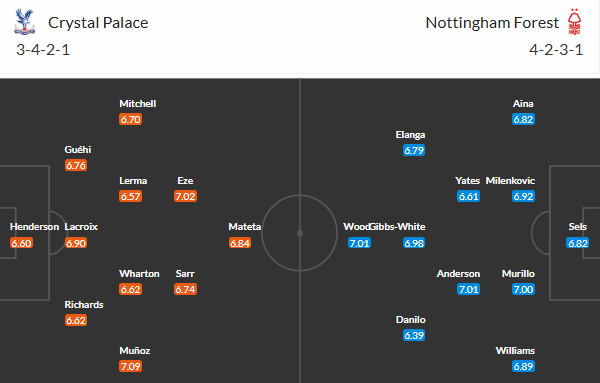Click the 3-4-2-1 formation label
600x383 pixels.
click(43, 50)
